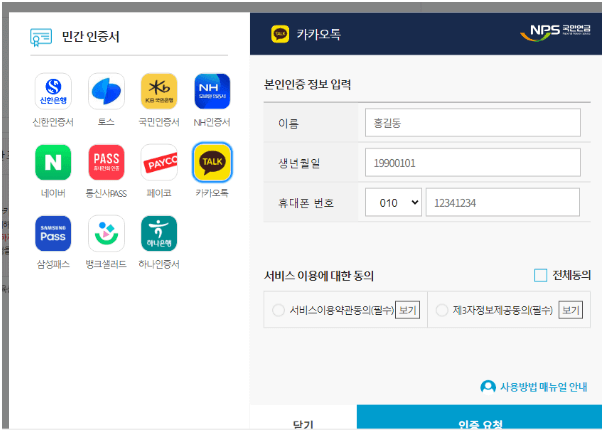Choose the telecom PASS icon

click(x=106, y=162)
